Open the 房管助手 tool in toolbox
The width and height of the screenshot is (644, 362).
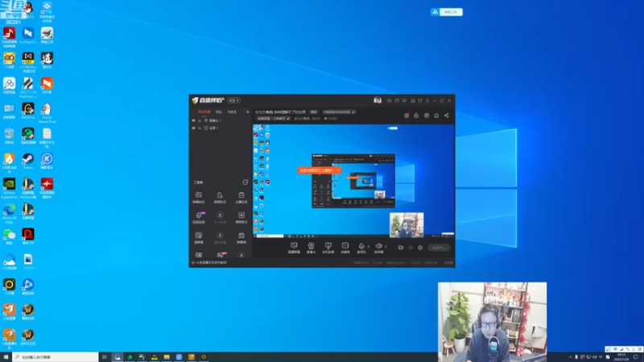[x=220, y=197]
